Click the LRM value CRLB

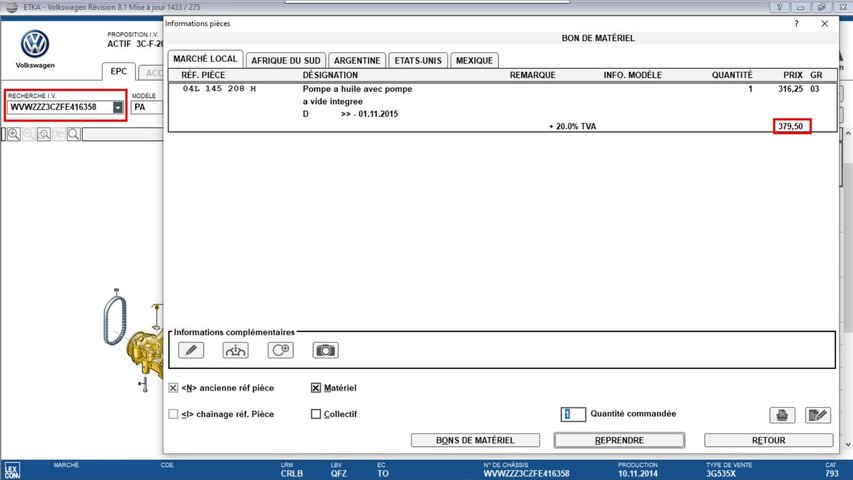tap(292, 473)
